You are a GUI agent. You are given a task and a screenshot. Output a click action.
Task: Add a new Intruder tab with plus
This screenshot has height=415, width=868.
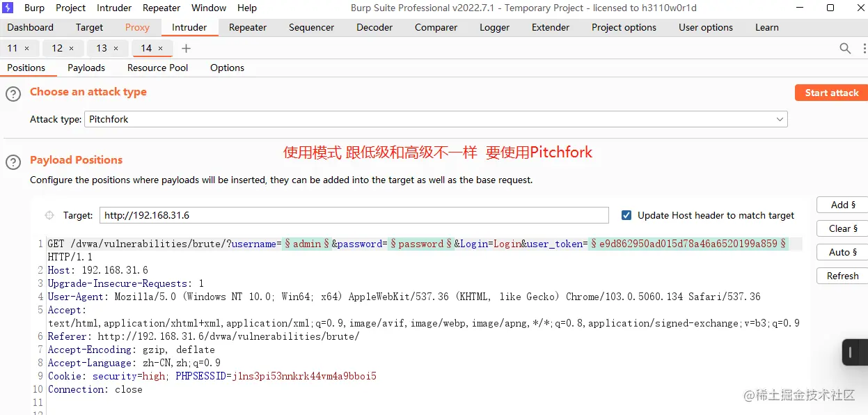tap(186, 48)
